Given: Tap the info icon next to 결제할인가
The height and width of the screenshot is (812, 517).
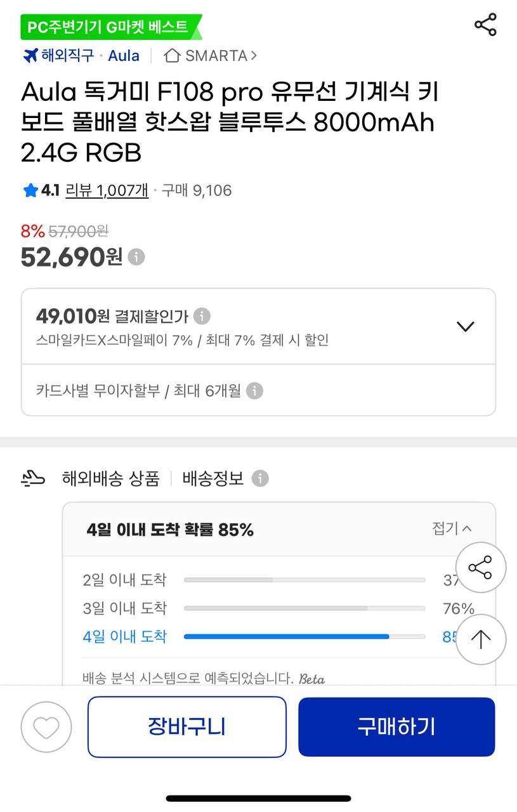Looking at the screenshot, I should [202, 316].
